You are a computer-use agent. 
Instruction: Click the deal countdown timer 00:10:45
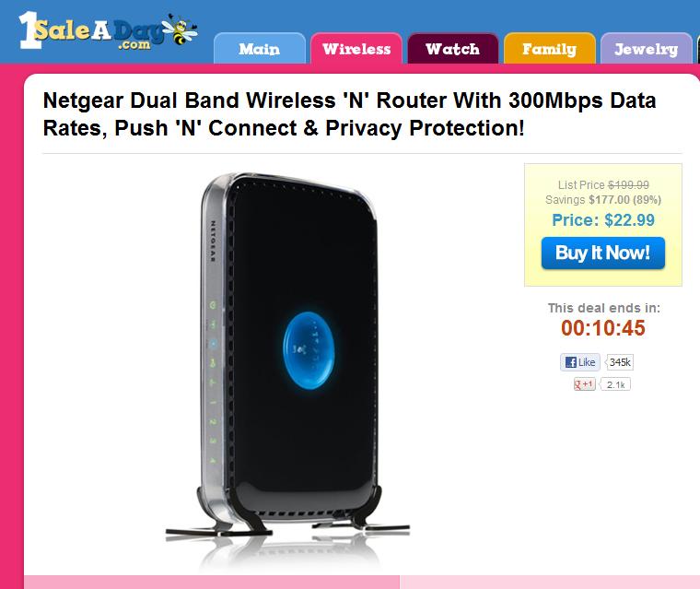tap(603, 328)
